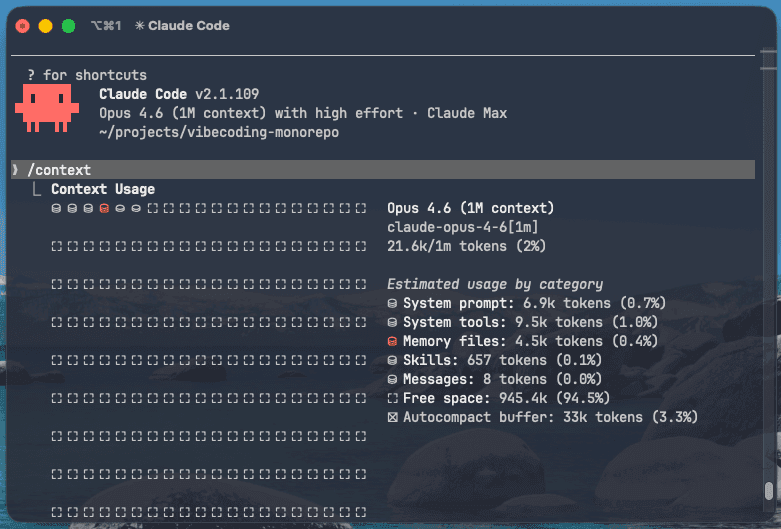Click the '? for shortcuts' hint text
781x529 pixels.
[87, 75]
